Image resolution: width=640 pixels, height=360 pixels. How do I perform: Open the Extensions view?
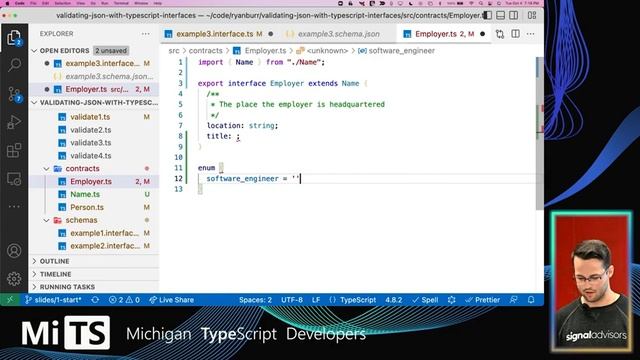(x=14, y=150)
